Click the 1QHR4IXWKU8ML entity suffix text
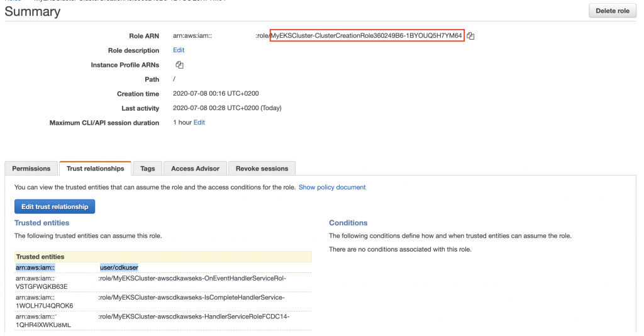Viewport: 644px width, 336px height. coord(43,325)
